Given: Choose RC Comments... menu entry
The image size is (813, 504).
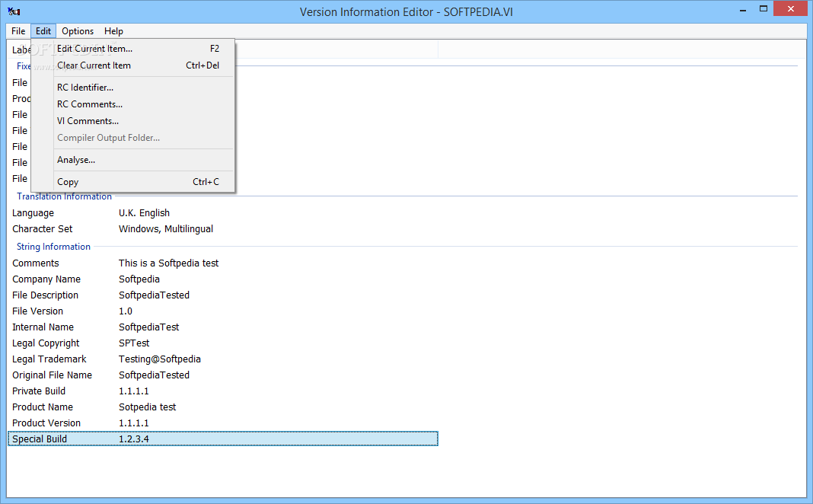Looking at the screenshot, I should (132, 104).
